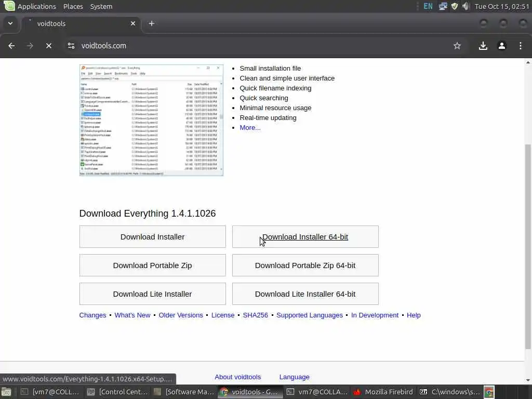The height and width of the screenshot is (399, 532).
Task: Click the Chrome icon at taskbar end
Action: [489, 392]
